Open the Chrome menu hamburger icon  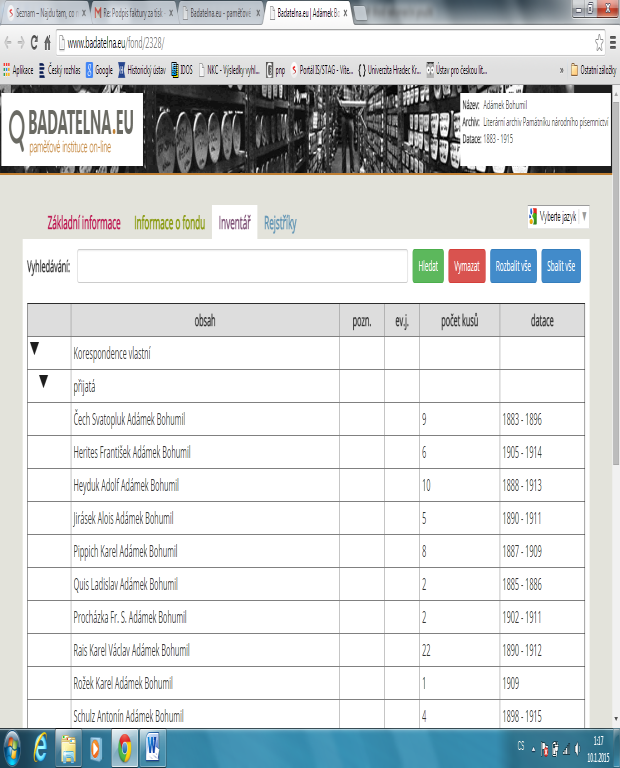pos(613,43)
